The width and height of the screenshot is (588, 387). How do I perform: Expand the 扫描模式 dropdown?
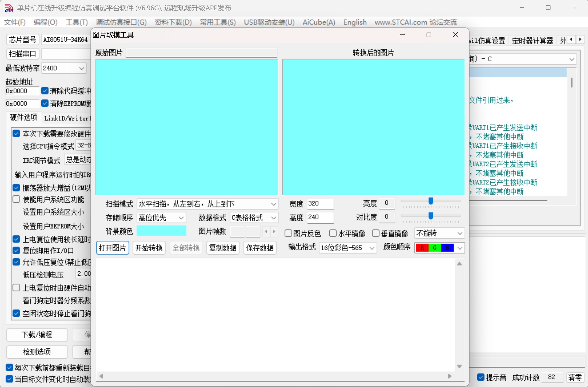tap(273, 204)
